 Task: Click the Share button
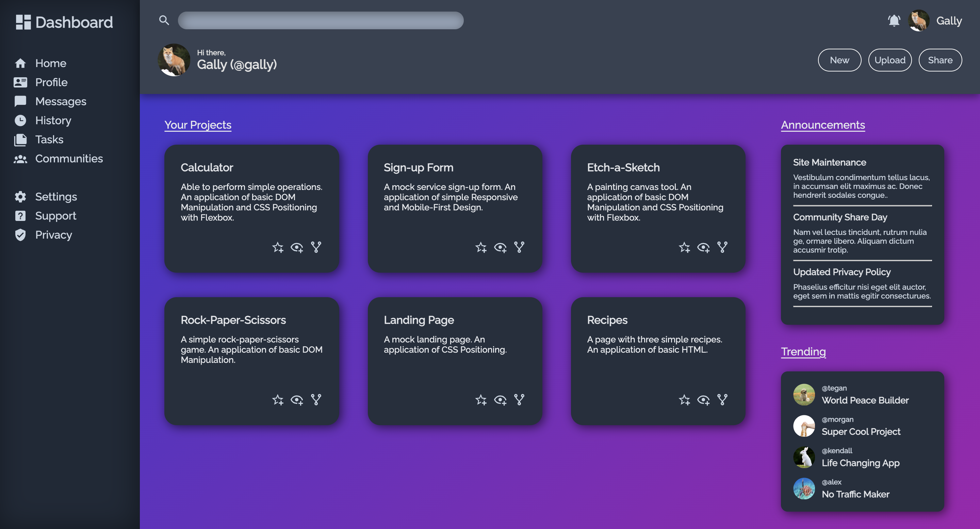click(940, 60)
